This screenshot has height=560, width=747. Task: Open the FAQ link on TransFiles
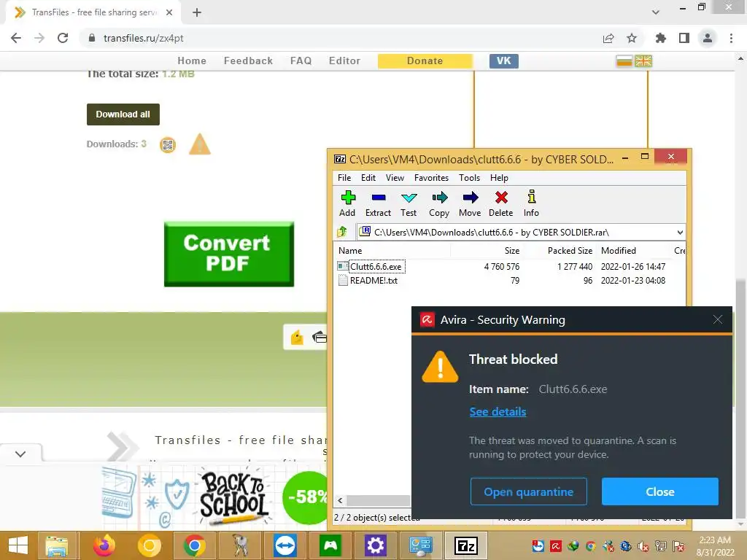pos(301,61)
